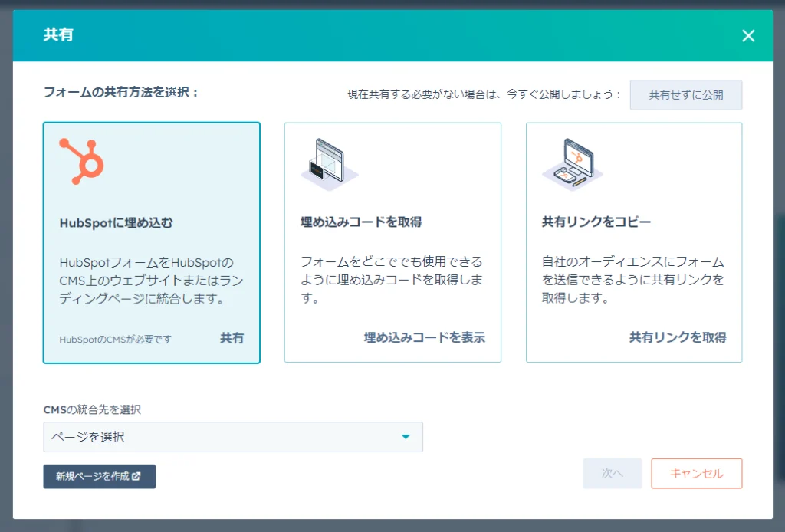Click the HubSpotフォームをHubSpotの description
Viewport: 785px width, 532px height.
tap(151, 281)
